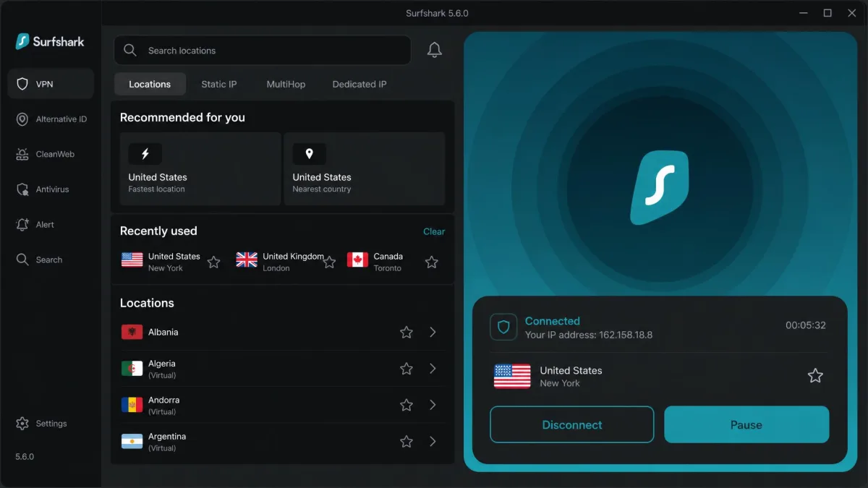
Task: Open Search in sidebar
Action: click(x=51, y=260)
